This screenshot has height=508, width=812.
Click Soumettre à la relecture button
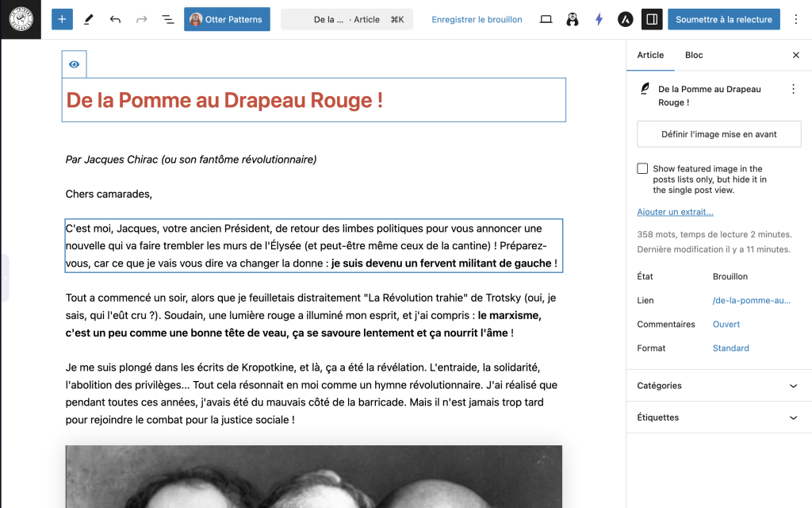tap(723, 19)
